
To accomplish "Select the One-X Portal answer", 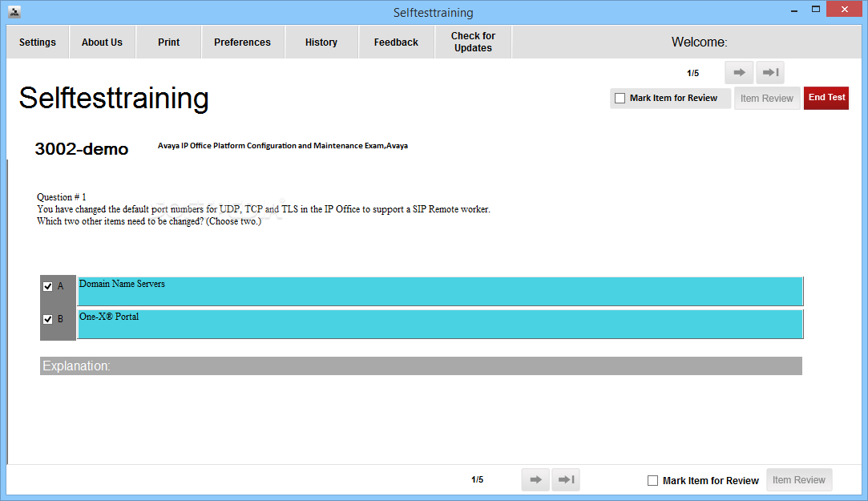I will tap(440, 324).
